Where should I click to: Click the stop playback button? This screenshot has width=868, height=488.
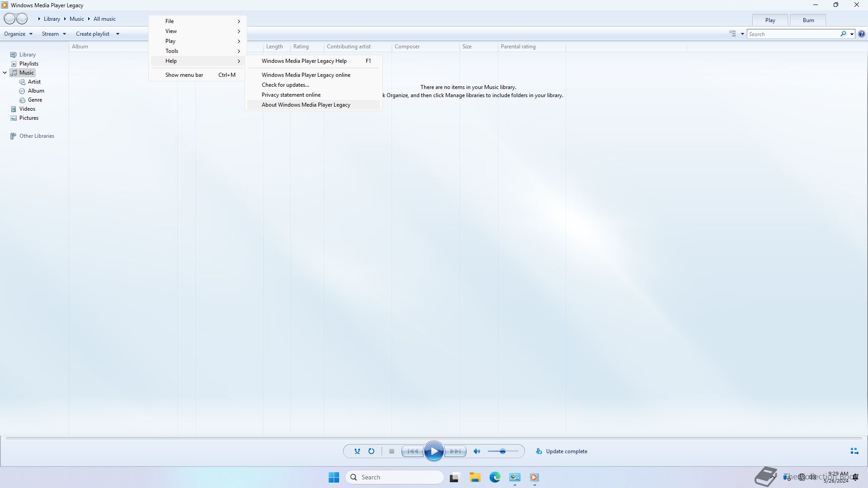pyautogui.click(x=392, y=451)
